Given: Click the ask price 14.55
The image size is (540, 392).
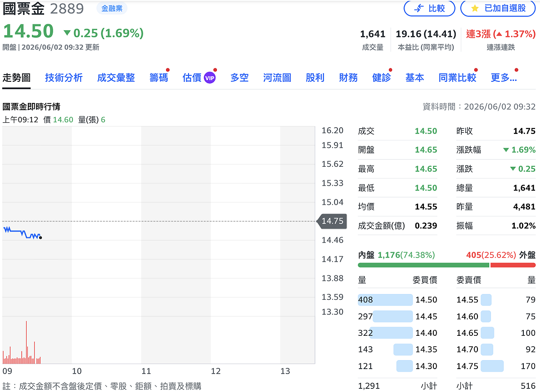Looking at the screenshot, I should tap(468, 300).
